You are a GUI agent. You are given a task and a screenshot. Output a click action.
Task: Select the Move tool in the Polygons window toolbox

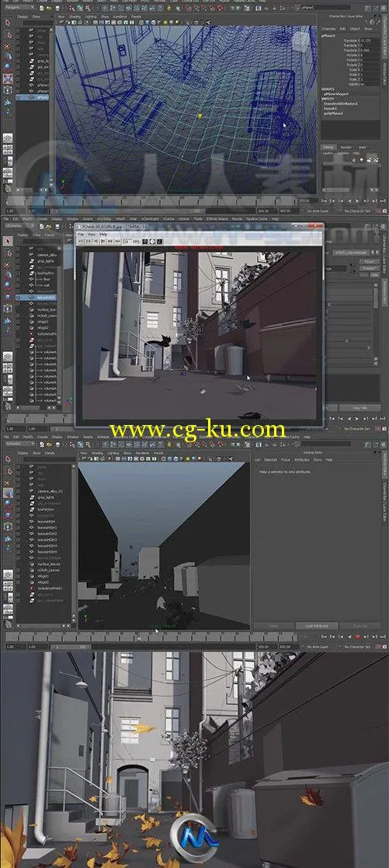click(8, 57)
